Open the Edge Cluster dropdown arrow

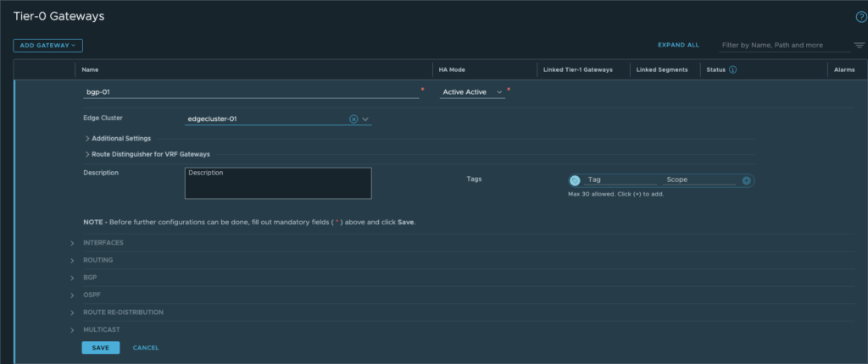[x=365, y=119]
